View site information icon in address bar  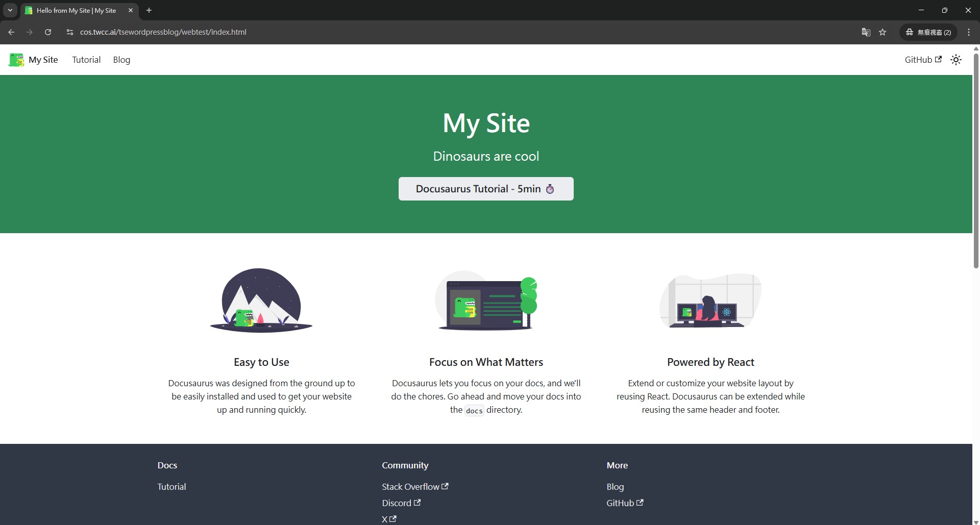(70, 32)
